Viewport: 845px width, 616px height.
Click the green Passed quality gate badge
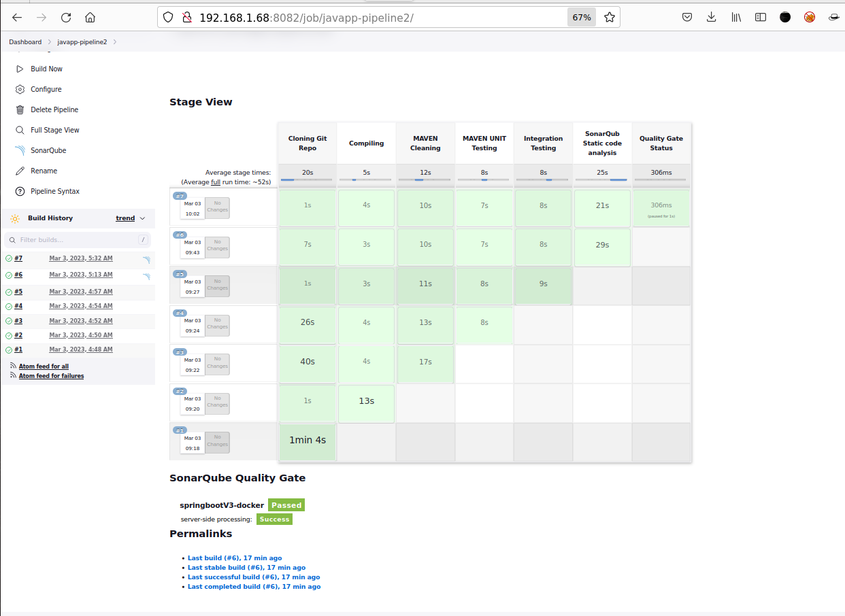click(286, 505)
